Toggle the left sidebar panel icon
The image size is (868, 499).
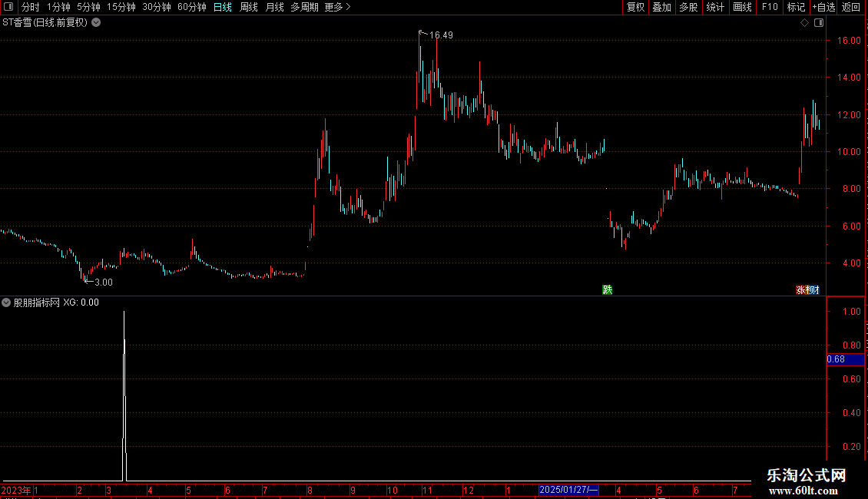[8, 7]
